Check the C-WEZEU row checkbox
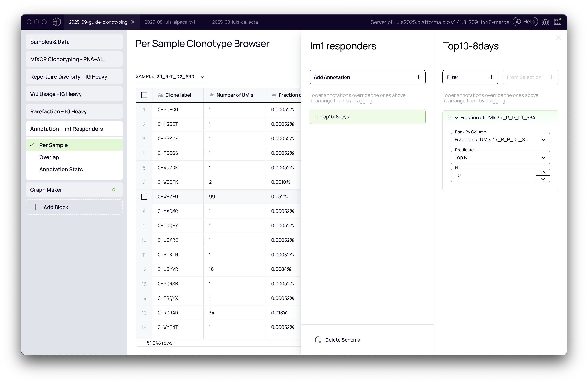 144,197
